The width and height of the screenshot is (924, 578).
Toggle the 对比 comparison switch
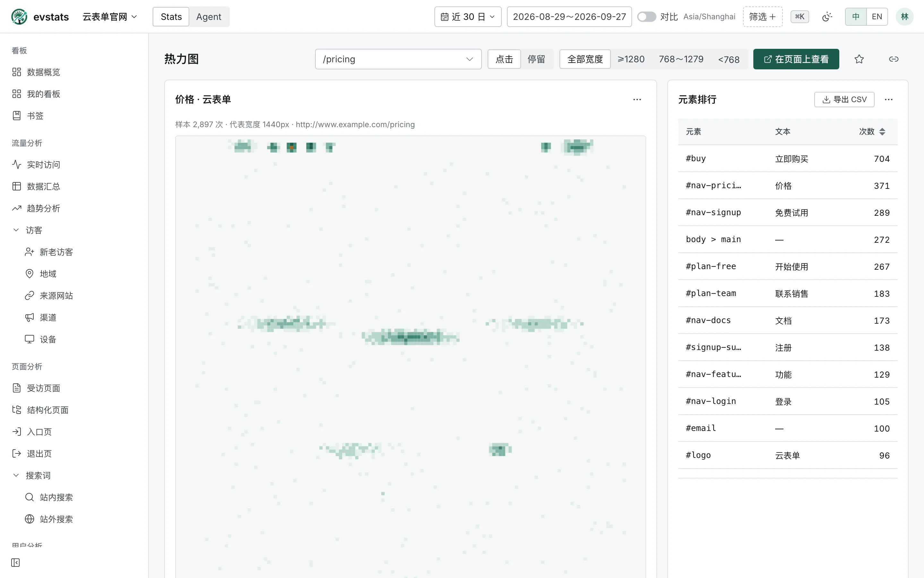point(646,17)
